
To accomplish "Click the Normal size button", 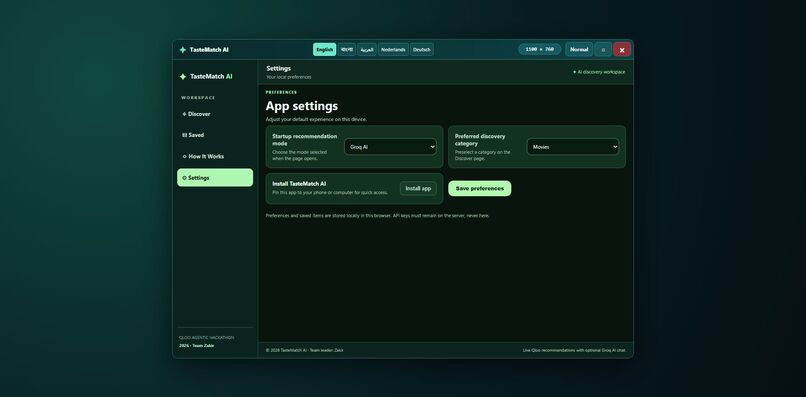I will (x=579, y=50).
